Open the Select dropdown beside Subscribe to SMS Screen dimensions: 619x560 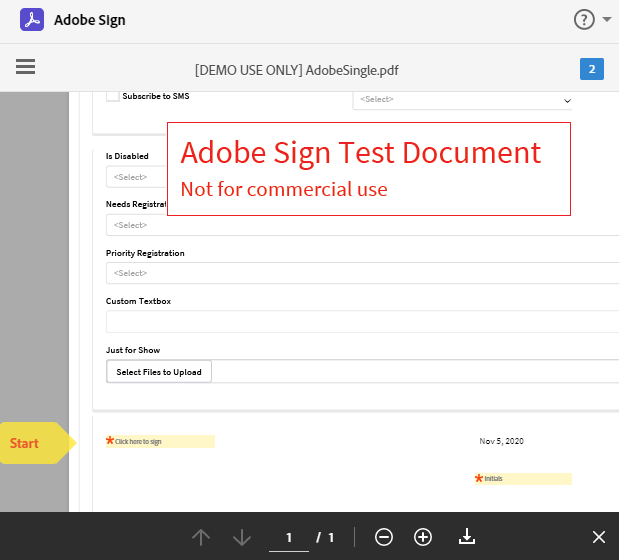pyautogui.click(x=462, y=100)
